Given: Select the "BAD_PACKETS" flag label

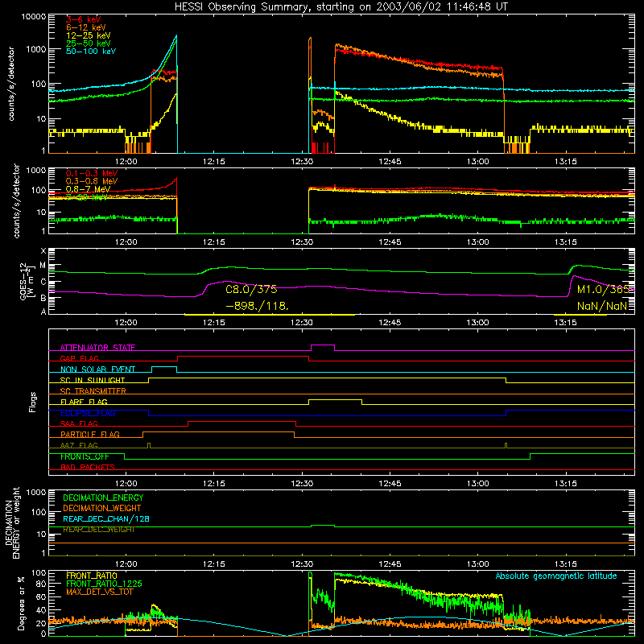Looking at the screenshot, I should (88, 467).
